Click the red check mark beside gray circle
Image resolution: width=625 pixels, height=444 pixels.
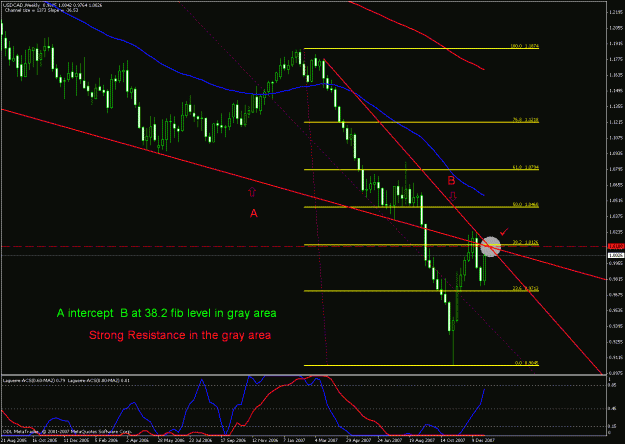coord(504,232)
